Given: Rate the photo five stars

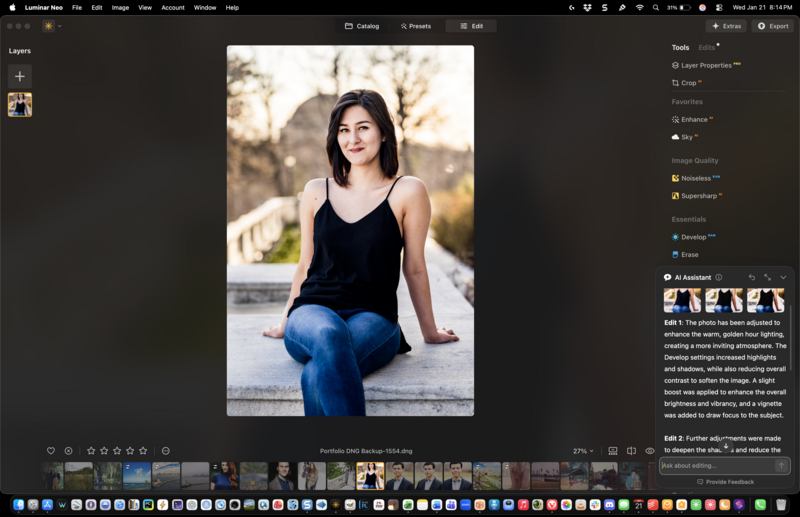Looking at the screenshot, I should click(x=143, y=451).
